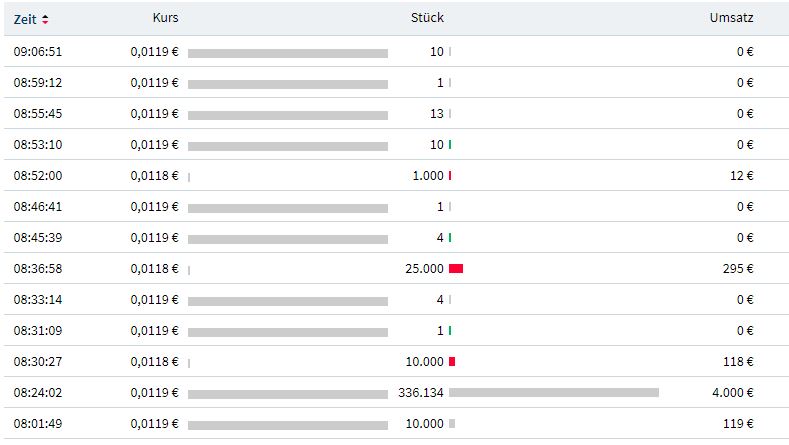Screen dimensions: 789x445
Task: Click the 13 Stück value at 08:55:45
Action: (437, 114)
